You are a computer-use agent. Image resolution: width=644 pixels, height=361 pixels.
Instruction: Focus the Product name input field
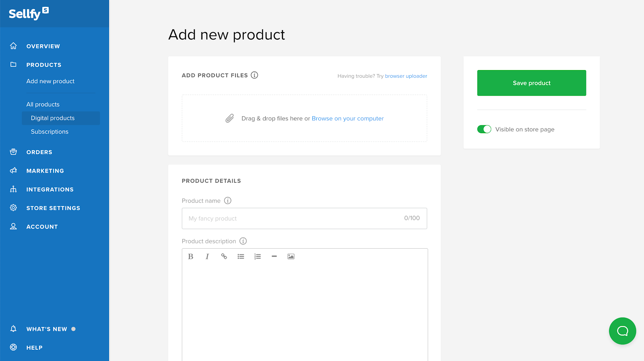click(294, 219)
